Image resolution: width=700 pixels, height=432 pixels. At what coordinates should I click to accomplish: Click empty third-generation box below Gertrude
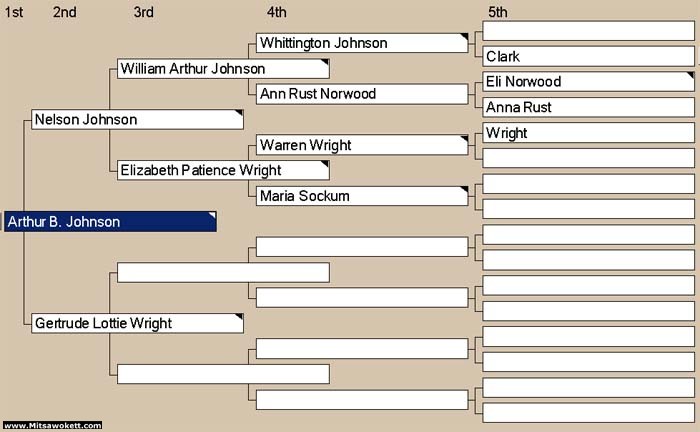pyautogui.click(x=223, y=374)
